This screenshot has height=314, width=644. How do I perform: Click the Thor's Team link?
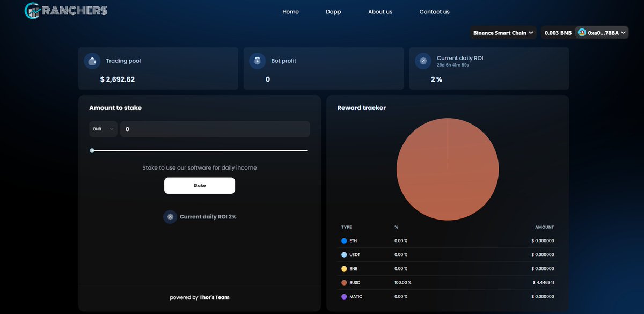(x=215, y=297)
